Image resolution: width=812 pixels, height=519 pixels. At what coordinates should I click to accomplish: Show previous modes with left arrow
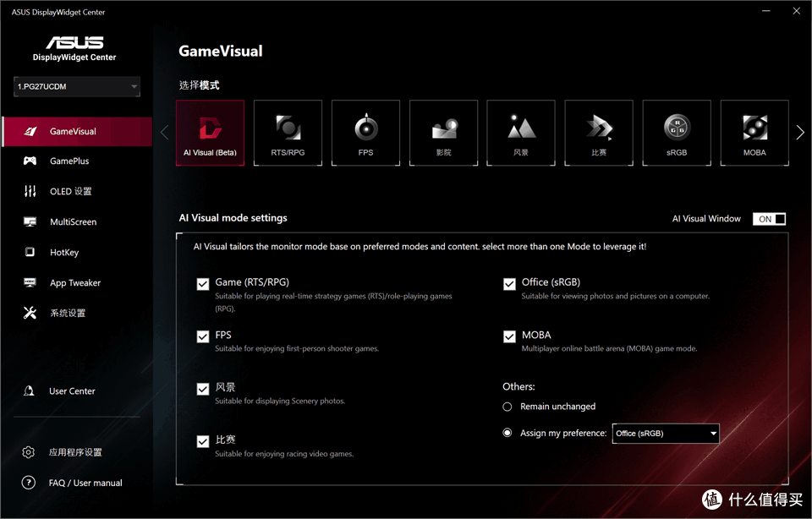[165, 133]
